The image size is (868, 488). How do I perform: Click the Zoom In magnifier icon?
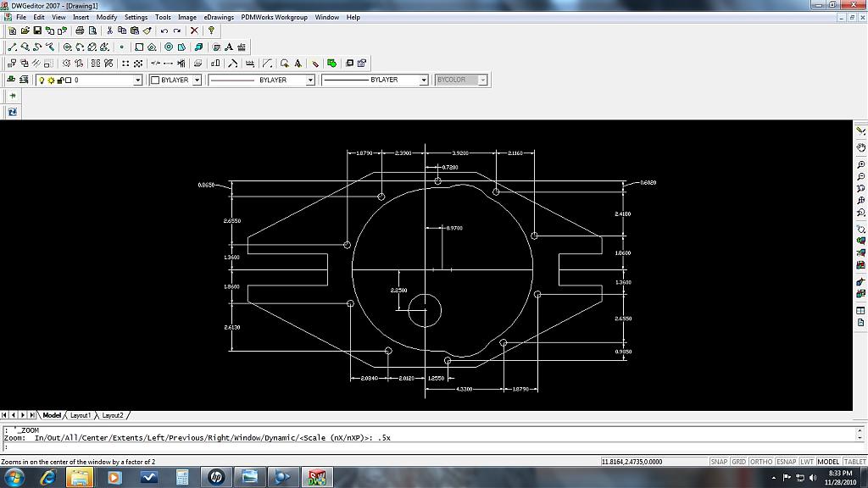(860, 164)
